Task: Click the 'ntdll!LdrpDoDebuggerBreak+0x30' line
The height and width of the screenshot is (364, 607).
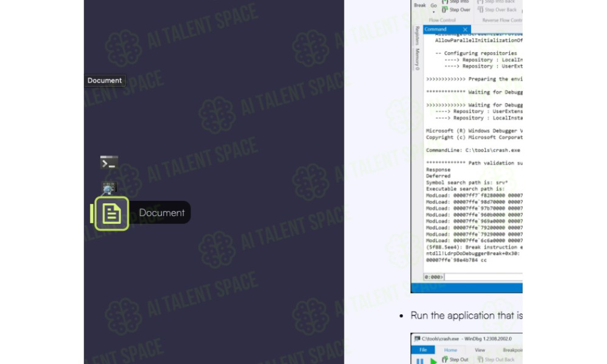Action: [473, 254]
